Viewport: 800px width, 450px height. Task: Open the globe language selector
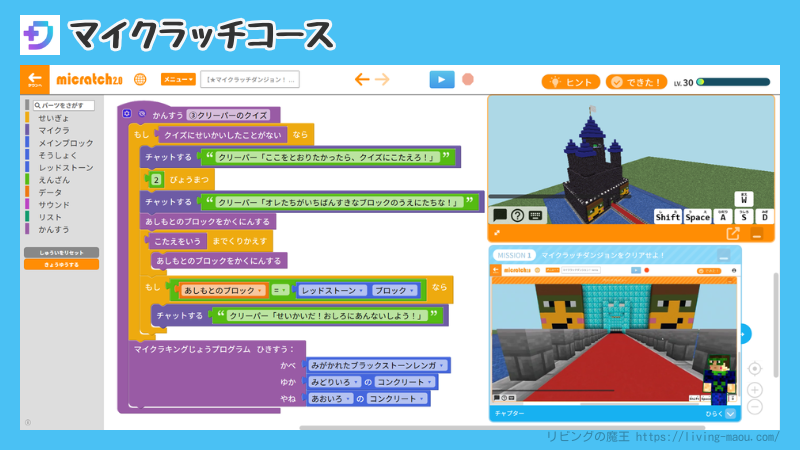click(140, 80)
